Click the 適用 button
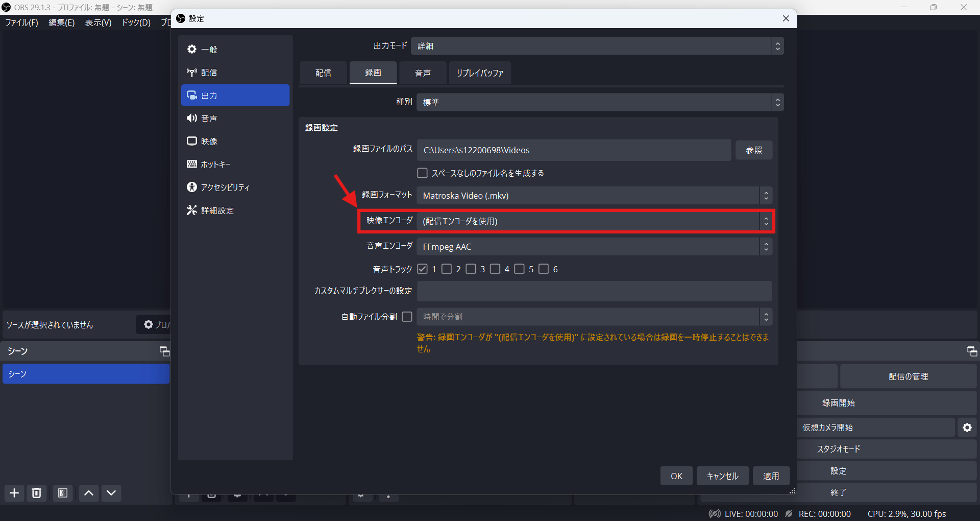Image resolution: width=980 pixels, height=521 pixels. (x=771, y=476)
